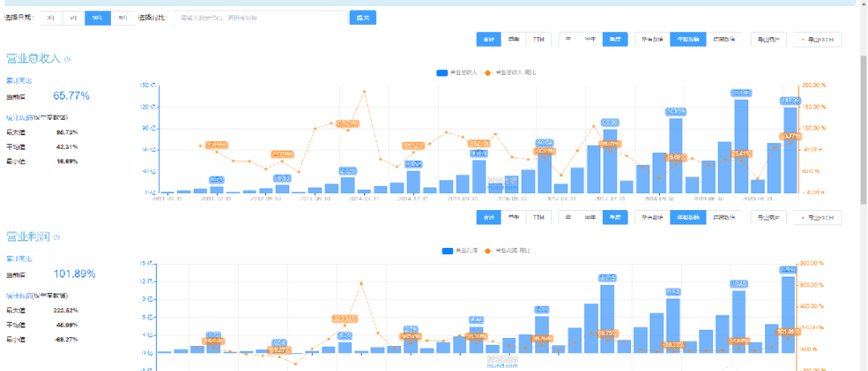Choose the third data filter in the 营业利润 toolbar
This screenshot has height=371, width=868.
coord(723,217)
